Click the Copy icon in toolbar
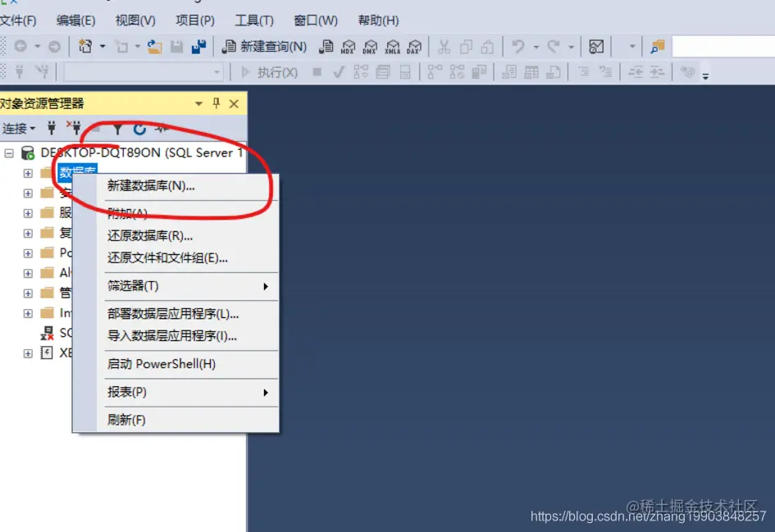775x532 pixels. tap(466, 47)
